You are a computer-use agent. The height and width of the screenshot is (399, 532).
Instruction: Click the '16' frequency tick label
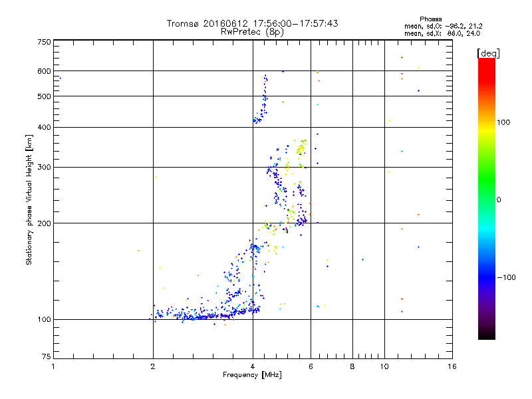(452, 366)
